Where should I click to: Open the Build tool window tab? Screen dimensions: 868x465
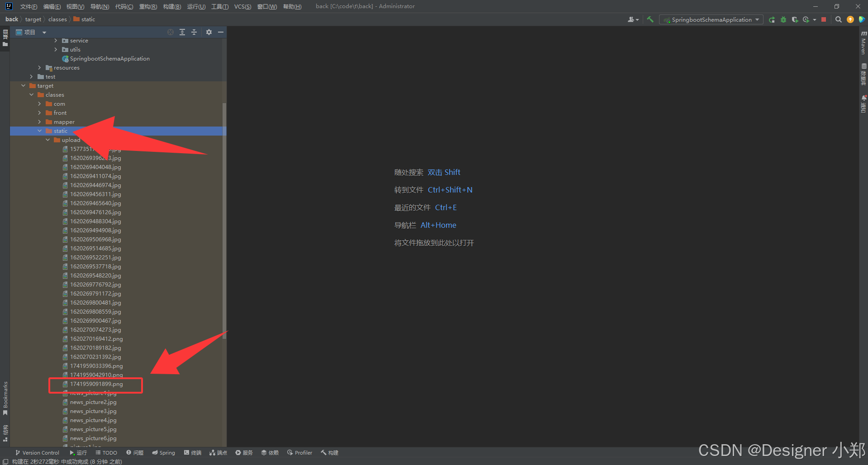click(x=330, y=452)
